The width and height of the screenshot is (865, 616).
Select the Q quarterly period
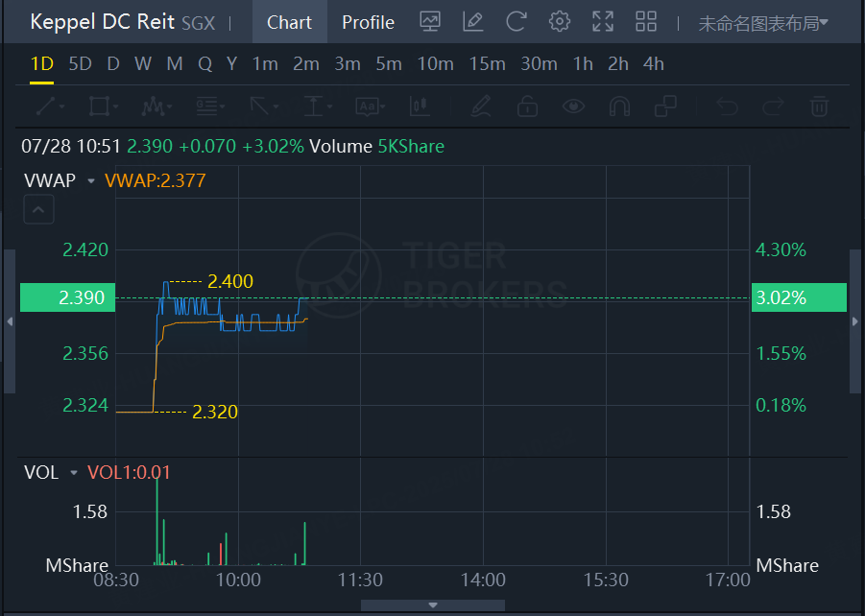[205, 64]
